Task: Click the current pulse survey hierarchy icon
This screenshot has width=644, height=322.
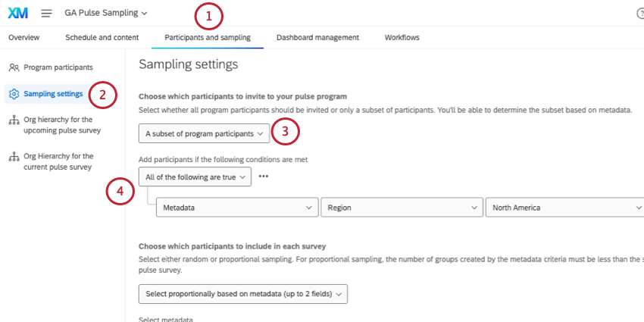Action: point(14,157)
